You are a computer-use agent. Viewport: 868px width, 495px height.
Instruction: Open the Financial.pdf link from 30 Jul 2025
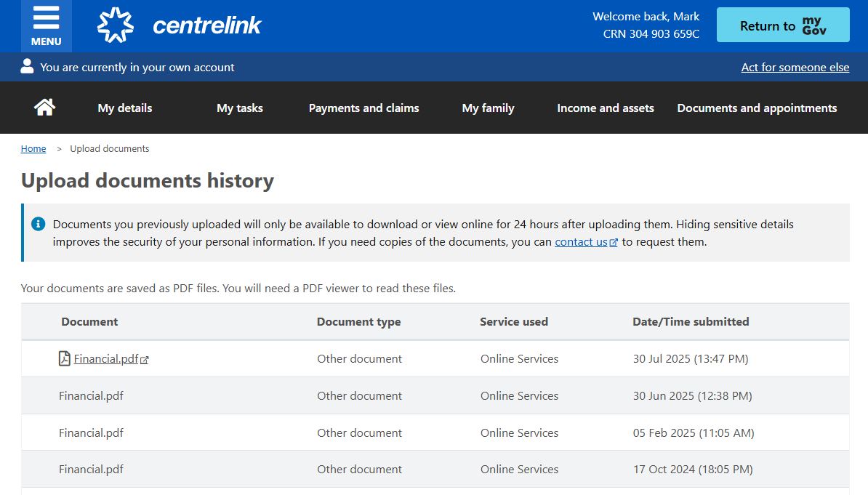point(106,358)
